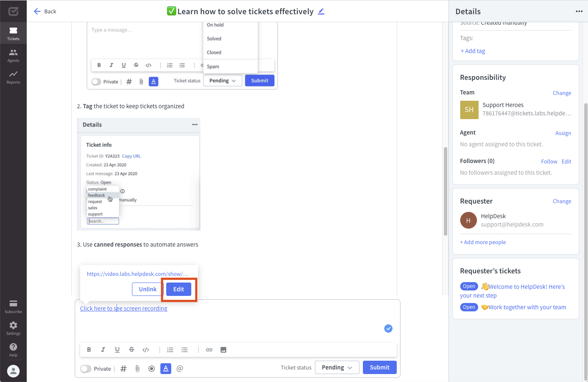This screenshot has height=382, width=588.
Task: Attach a file with paperclip icon
Action: (x=137, y=369)
